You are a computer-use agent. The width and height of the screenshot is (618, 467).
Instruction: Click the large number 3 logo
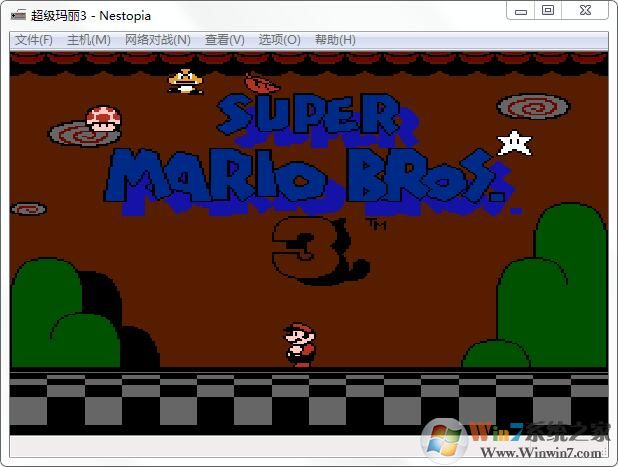pyautogui.click(x=315, y=245)
